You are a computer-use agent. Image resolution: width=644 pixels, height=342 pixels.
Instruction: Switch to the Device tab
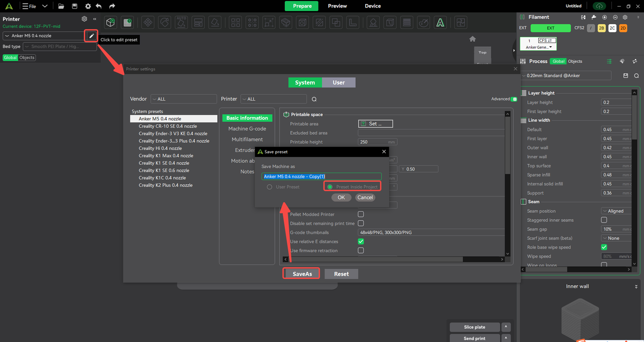373,6
